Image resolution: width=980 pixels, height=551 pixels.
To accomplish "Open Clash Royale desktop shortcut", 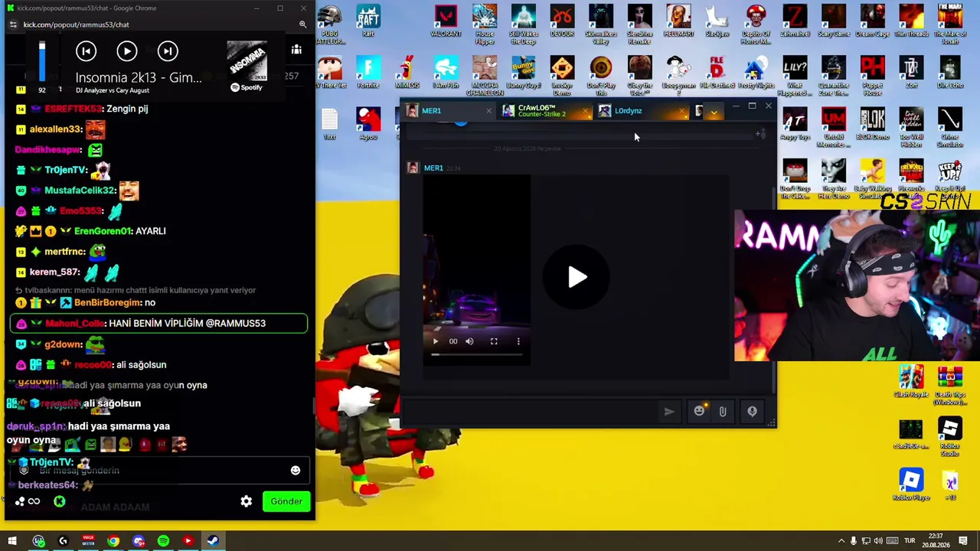I will (x=911, y=382).
